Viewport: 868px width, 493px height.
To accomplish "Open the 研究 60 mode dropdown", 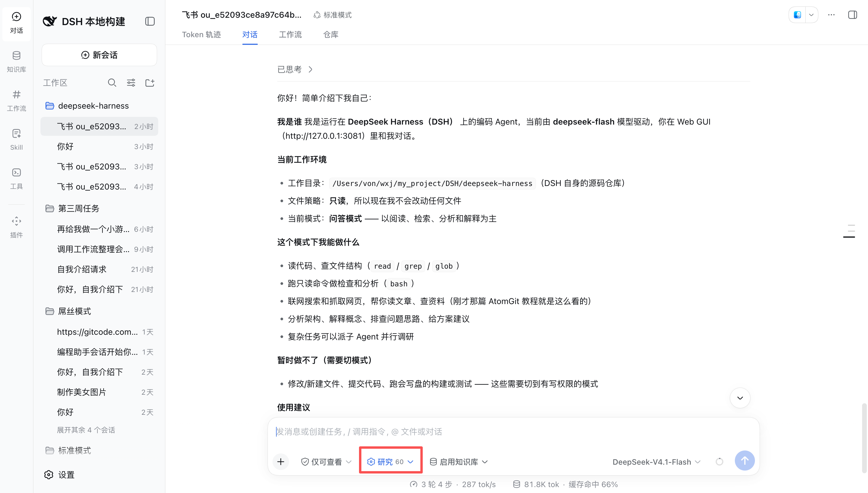I will pos(390,462).
